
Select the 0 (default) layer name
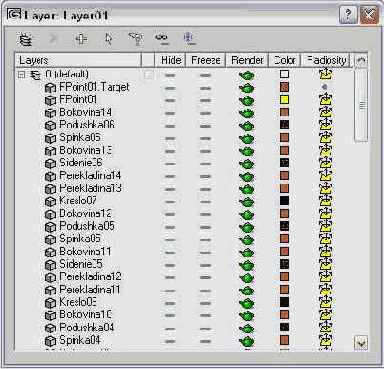[67, 74]
